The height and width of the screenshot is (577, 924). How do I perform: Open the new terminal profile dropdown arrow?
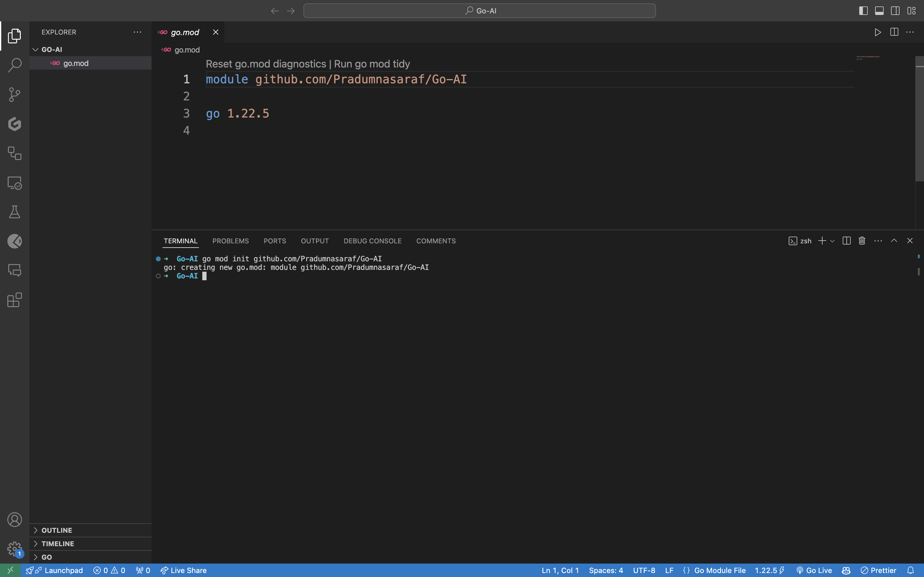point(832,241)
